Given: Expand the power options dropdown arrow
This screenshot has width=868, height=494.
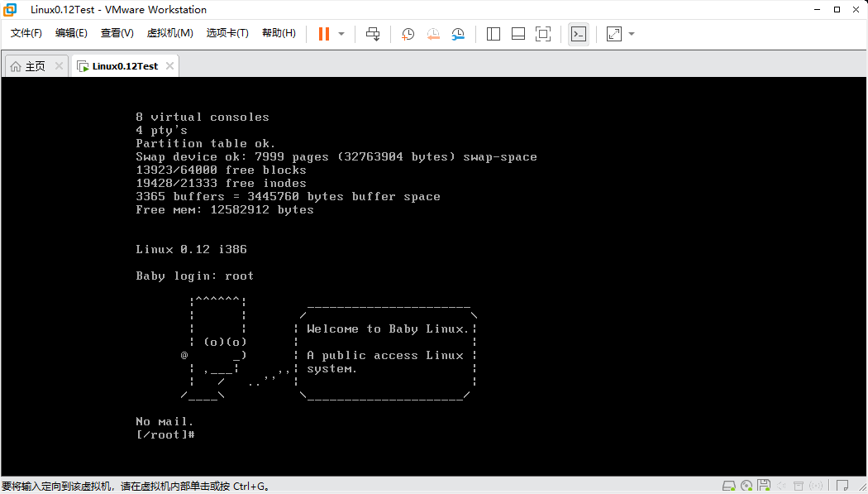Looking at the screenshot, I should [x=341, y=34].
